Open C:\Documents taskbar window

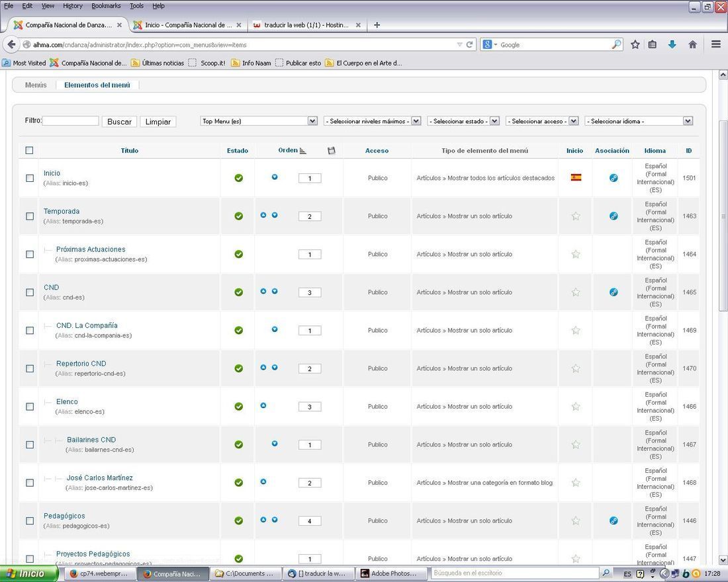click(246, 573)
